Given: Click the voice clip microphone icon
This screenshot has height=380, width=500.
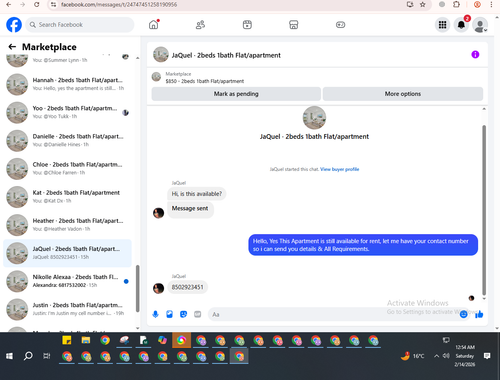Looking at the screenshot, I should tap(155, 314).
